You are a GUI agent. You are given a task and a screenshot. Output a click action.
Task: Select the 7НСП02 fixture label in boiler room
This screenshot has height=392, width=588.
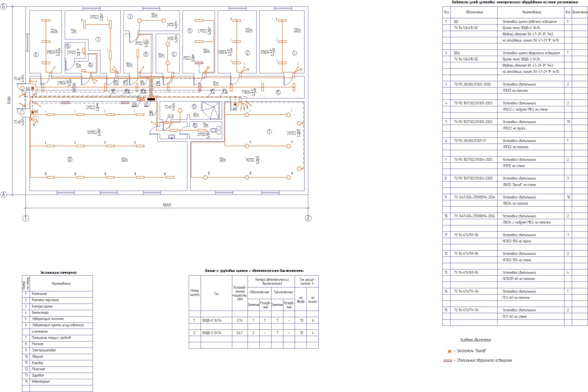(252, 160)
